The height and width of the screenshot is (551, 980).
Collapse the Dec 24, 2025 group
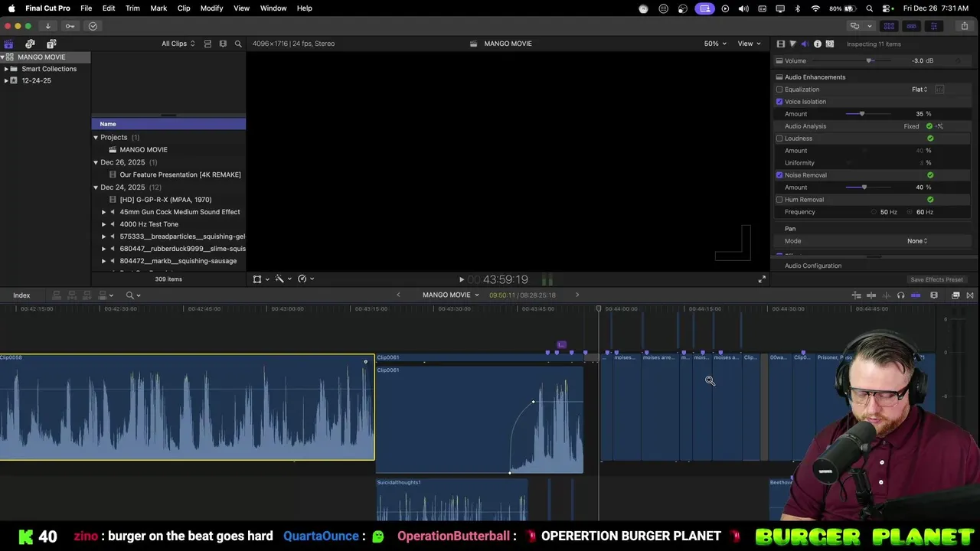pyautogui.click(x=96, y=187)
